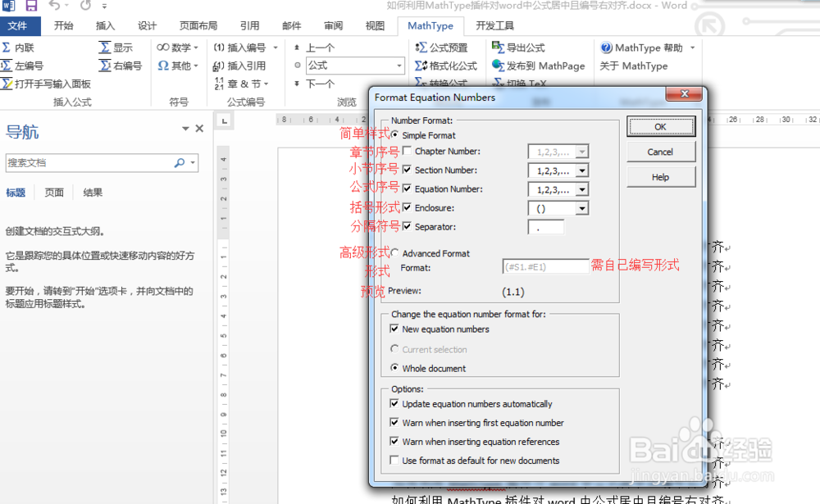
Task: Open equation preferences (公式预置)
Action: 441,48
